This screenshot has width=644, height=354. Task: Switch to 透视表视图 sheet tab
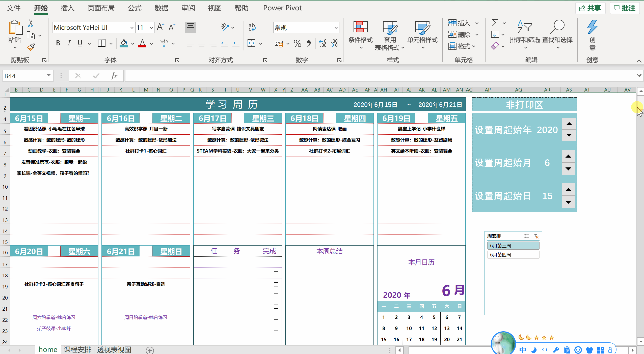pos(114,350)
